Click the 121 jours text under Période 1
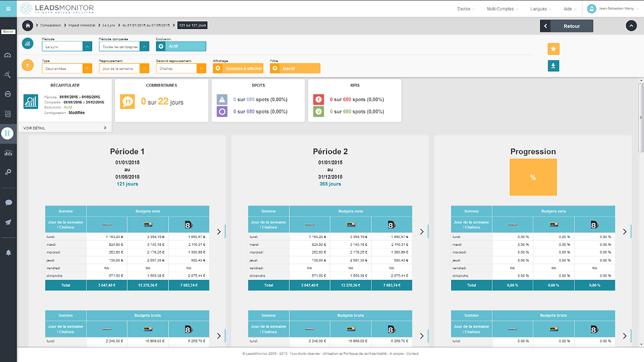 coord(127,184)
